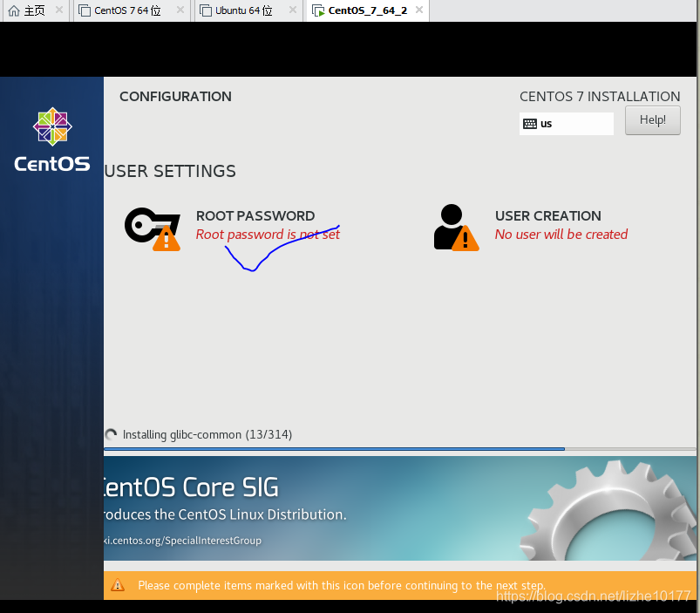The image size is (700, 613).
Task: Click the spinning install progress indicator
Action: pos(111,434)
